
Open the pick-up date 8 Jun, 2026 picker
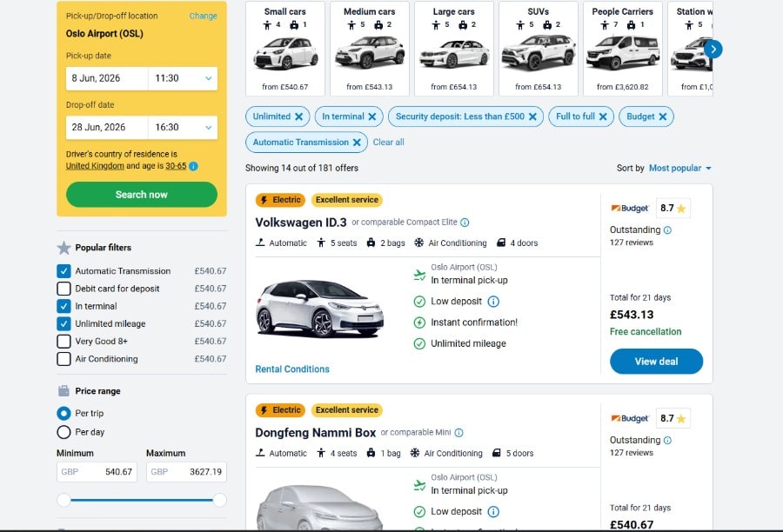[107, 78]
